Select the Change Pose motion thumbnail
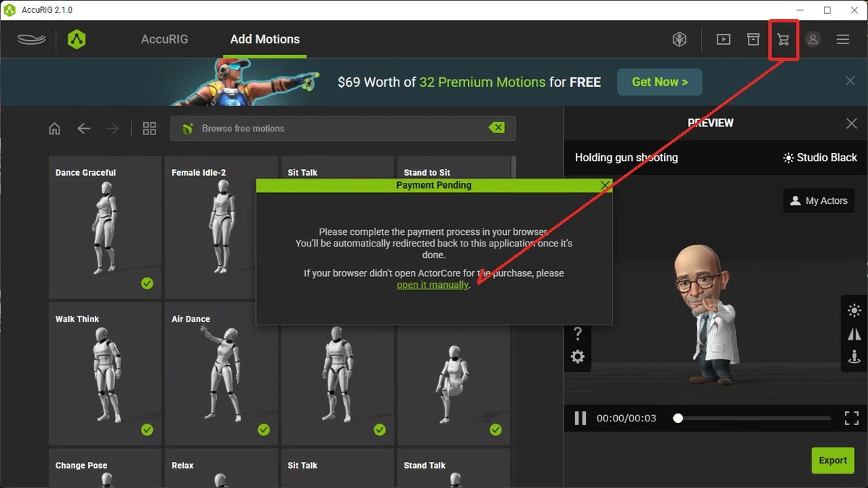The width and height of the screenshot is (868, 488). click(105, 468)
